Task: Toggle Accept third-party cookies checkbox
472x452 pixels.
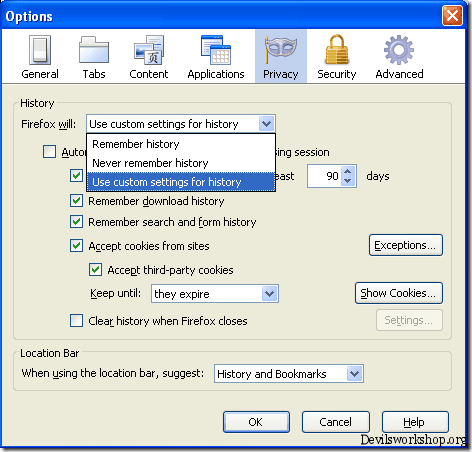Action: coord(95,269)
